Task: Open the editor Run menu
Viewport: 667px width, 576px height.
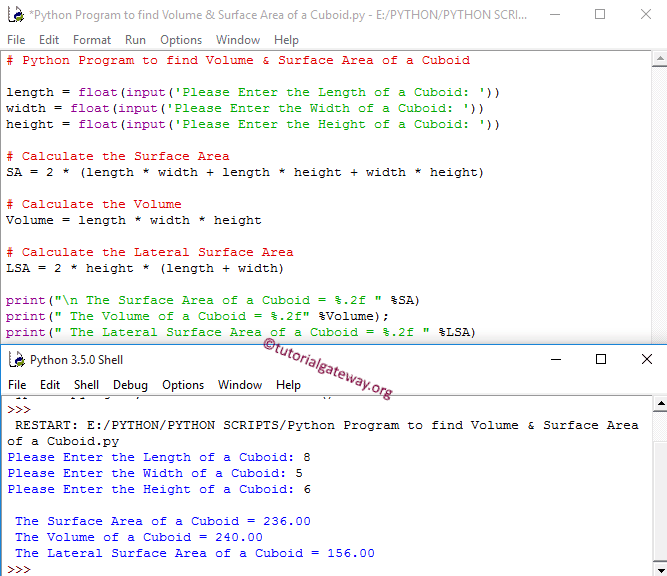Action: (135, 40)
